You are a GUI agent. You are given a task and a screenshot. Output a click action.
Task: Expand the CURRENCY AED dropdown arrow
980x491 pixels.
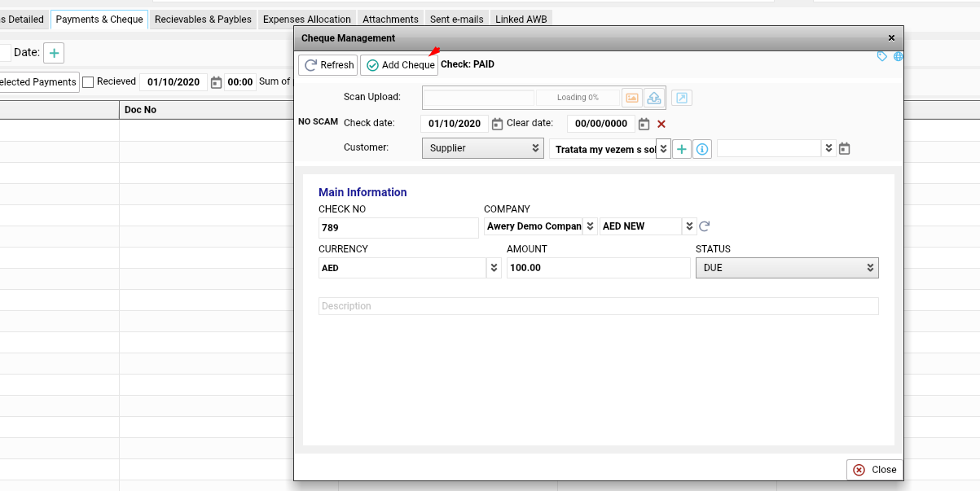coord(494,268)
